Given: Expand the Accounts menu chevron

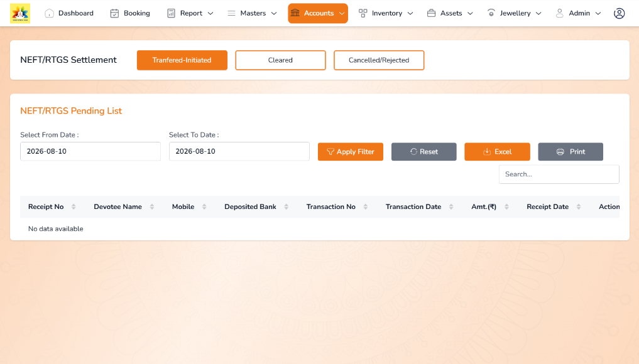Looking at the screenshot, I should [x=342, y=13].
